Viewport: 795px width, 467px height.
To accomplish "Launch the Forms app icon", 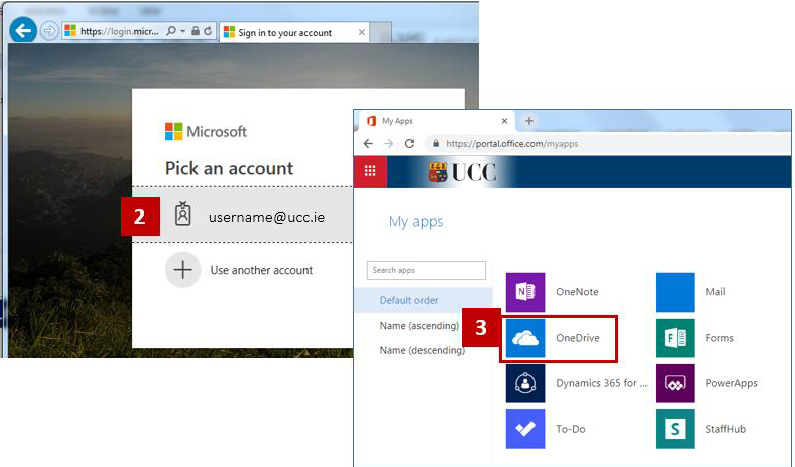I will (675, 338).
